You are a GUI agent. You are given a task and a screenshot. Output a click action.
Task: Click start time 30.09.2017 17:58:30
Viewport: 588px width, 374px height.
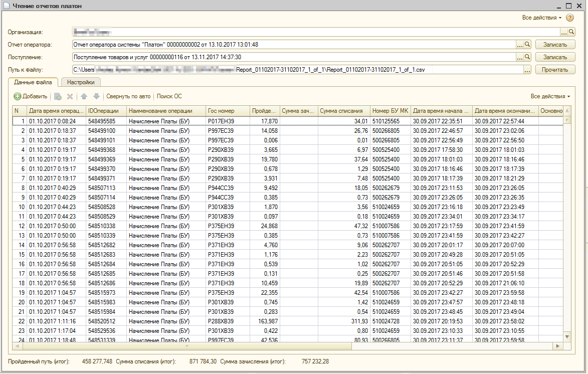[441, 150]
